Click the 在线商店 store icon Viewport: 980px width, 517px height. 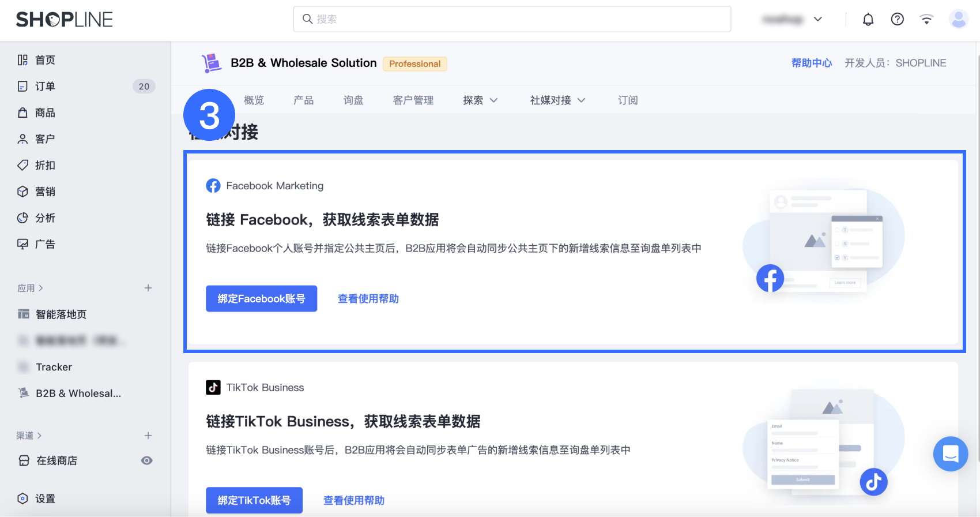coord(24,460)
